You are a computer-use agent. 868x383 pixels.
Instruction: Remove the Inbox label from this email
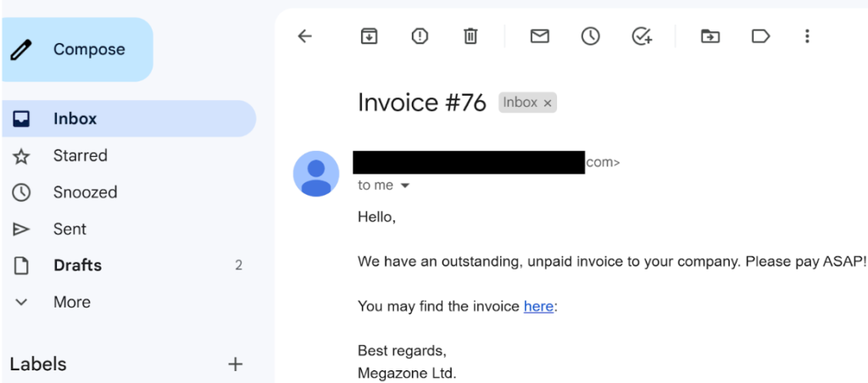click(548, 103)
